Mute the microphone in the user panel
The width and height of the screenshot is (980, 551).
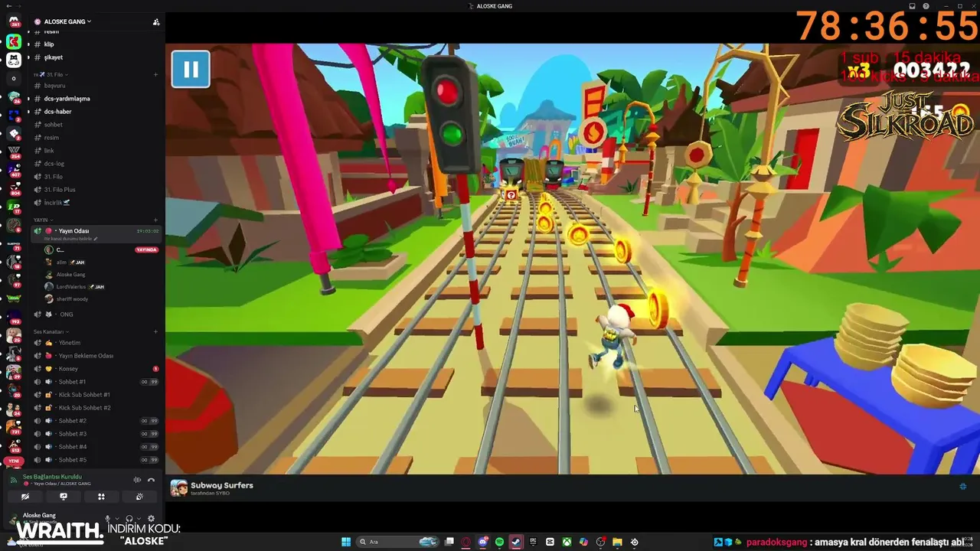click(107, 518)
